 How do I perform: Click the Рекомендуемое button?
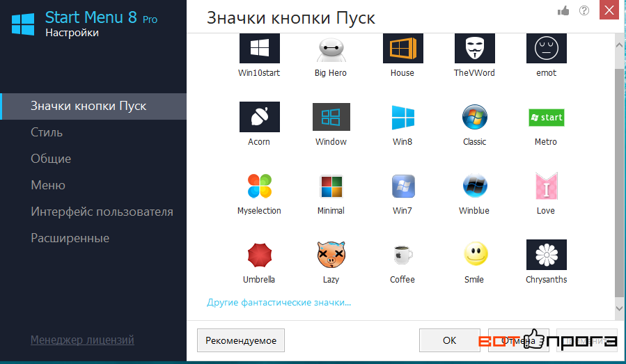241,340
